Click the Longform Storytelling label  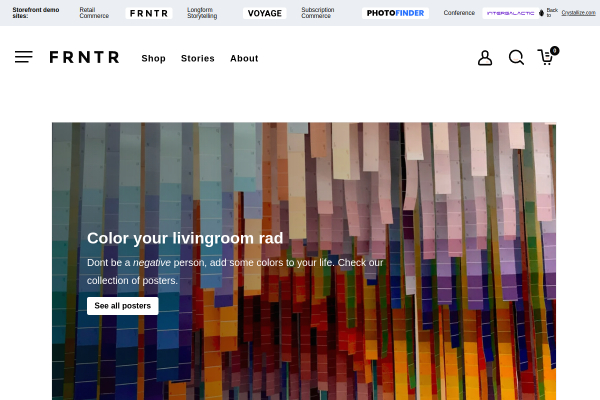pyautogui.click(x=202, y=13)
